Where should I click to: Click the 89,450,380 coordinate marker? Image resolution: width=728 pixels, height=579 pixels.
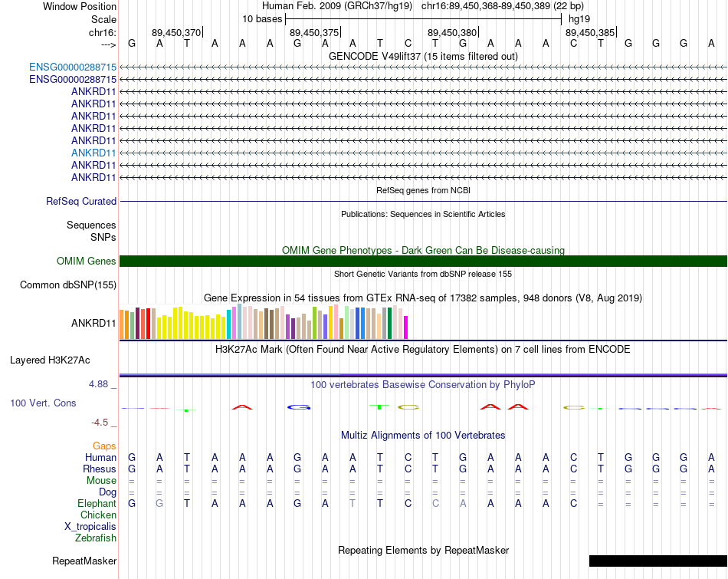click(452, 32)
